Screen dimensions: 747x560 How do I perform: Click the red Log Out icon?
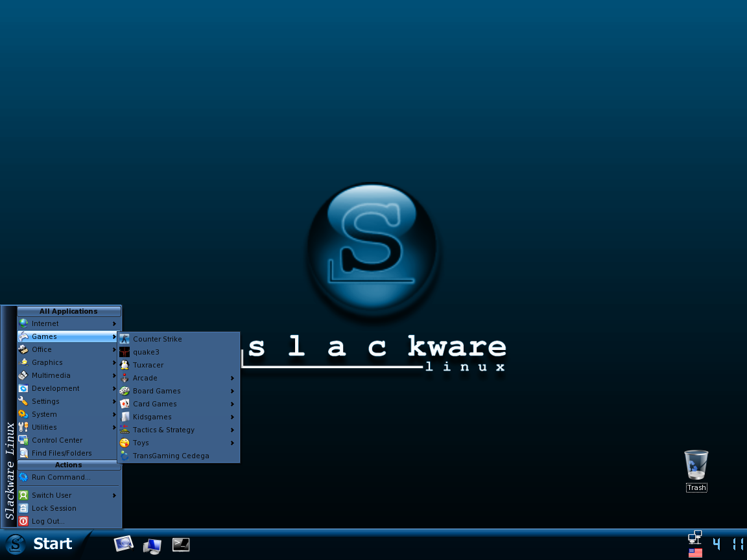coord(23,521)
